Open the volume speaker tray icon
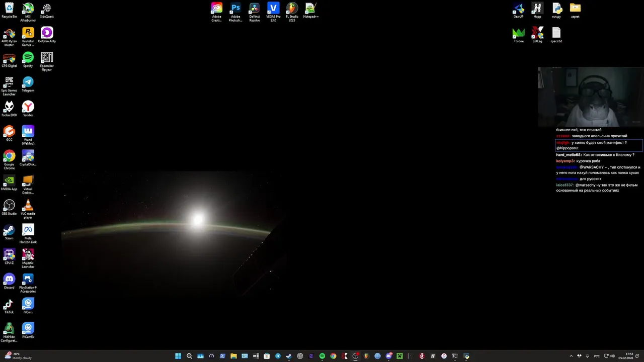Viewport: 644px width, 362px height. (x=612, y=356)
